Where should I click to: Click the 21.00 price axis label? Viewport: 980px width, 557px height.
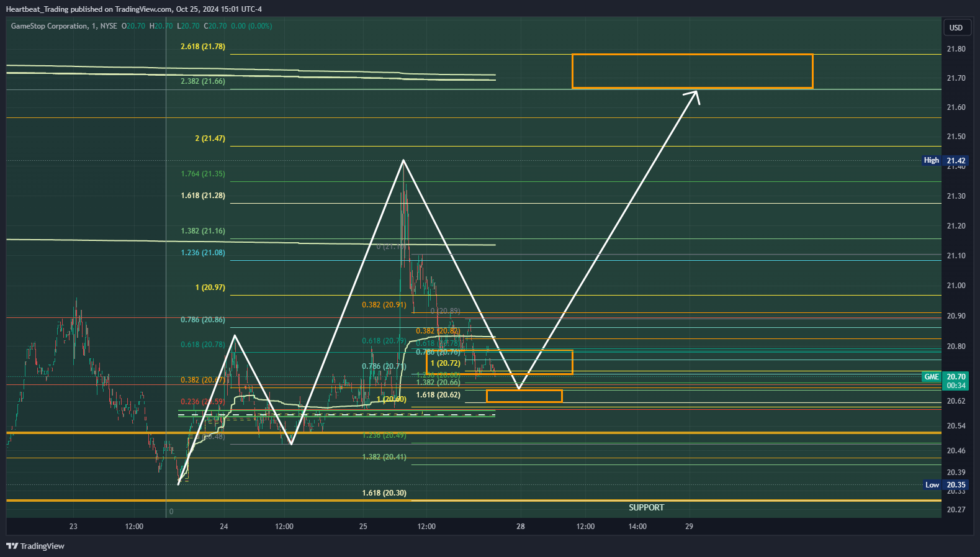956,286
